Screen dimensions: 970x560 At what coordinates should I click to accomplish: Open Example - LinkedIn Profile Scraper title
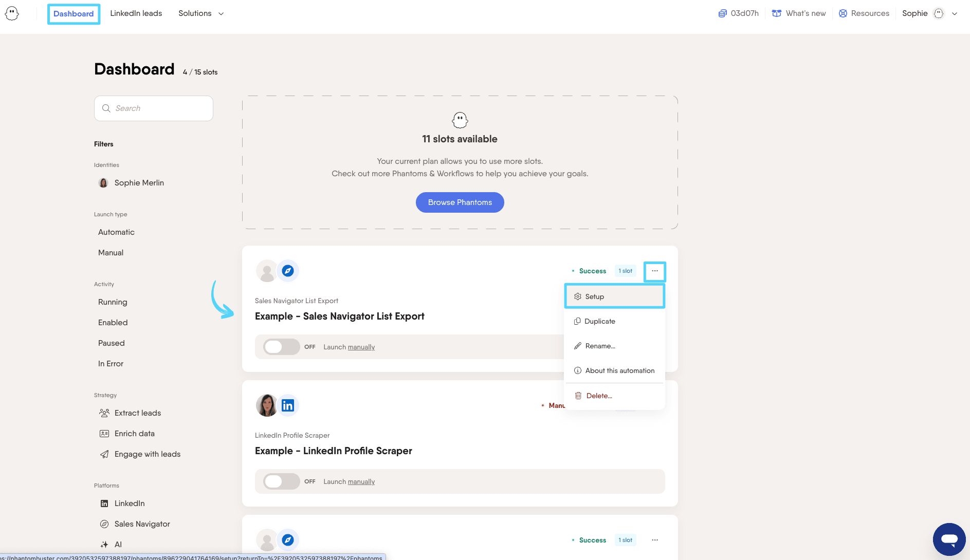coord(334,451)
